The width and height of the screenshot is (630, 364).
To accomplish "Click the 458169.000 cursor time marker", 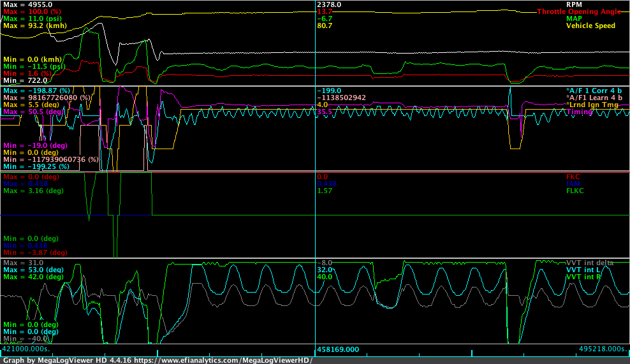I will point(338,349).
